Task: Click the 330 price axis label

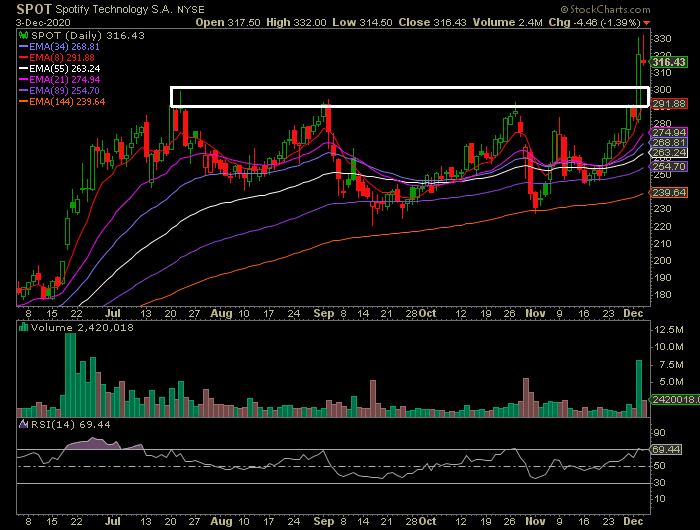Action: [662, 39]
